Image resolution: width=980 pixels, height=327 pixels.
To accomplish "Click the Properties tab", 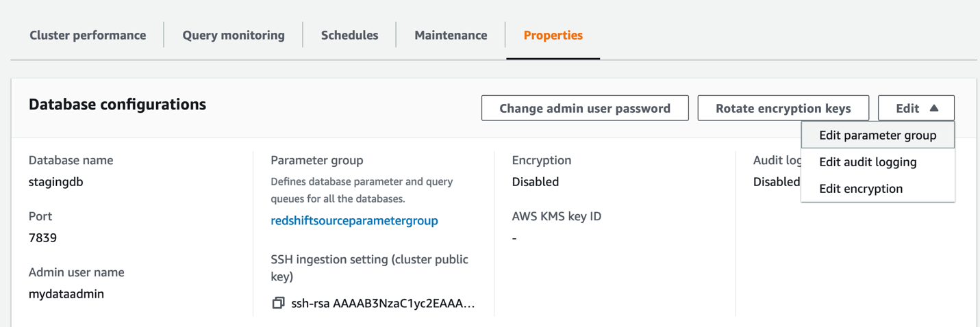I will tap(553, 35).
